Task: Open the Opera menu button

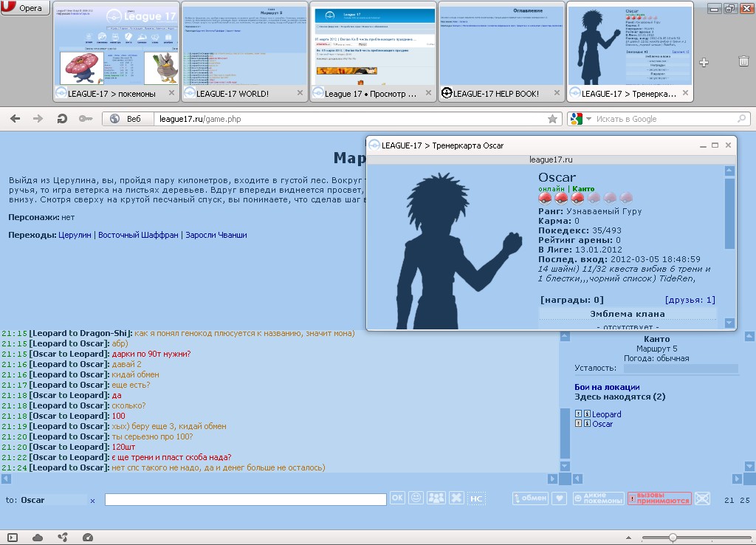Action: tap(24, 7)
